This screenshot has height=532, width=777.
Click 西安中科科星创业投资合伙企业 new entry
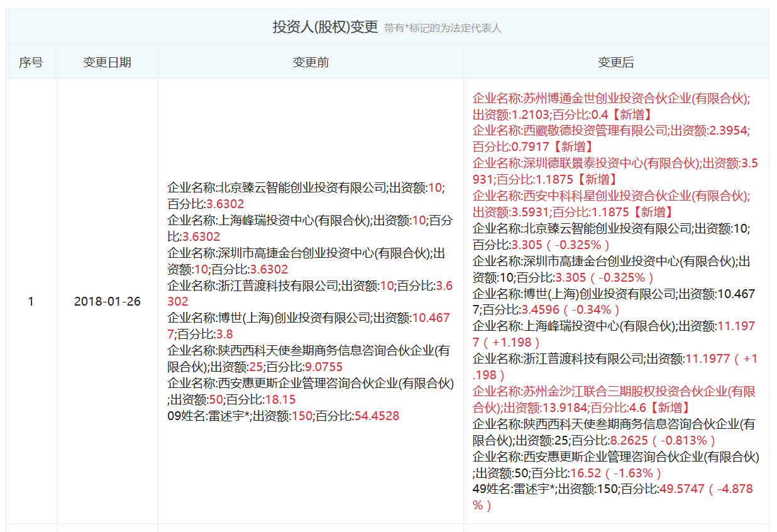point(612,204)
